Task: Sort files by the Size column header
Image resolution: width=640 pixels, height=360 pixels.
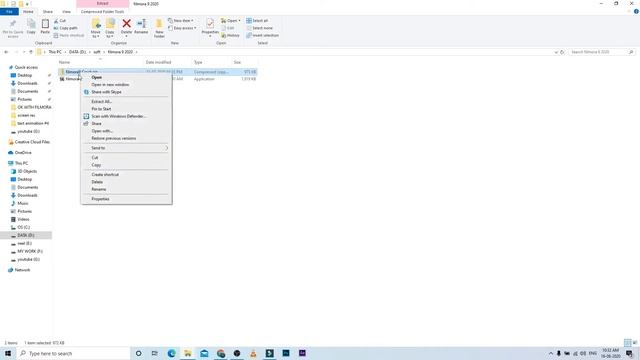Action: pyautogui.click(x=237, y=62)
